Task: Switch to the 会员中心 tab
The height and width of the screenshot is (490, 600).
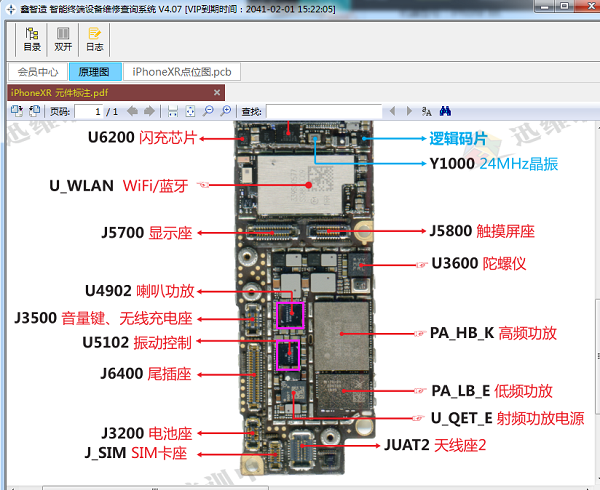Action: point(38,72)
